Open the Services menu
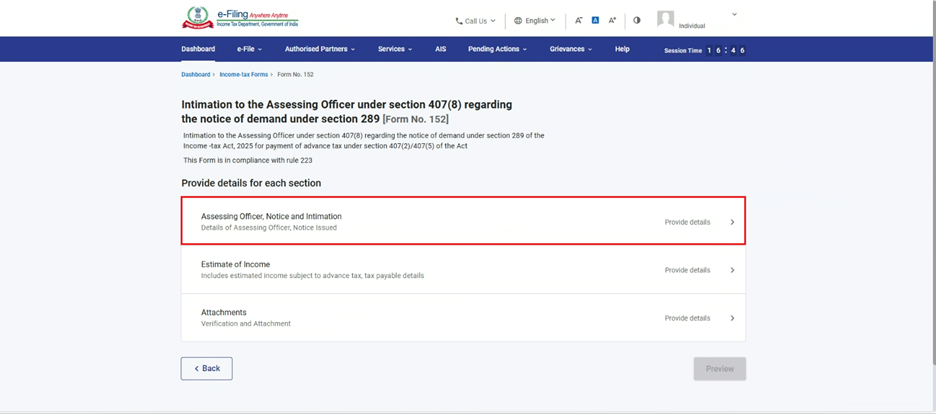This screenshot has height=414, width=936. [394, 49]
